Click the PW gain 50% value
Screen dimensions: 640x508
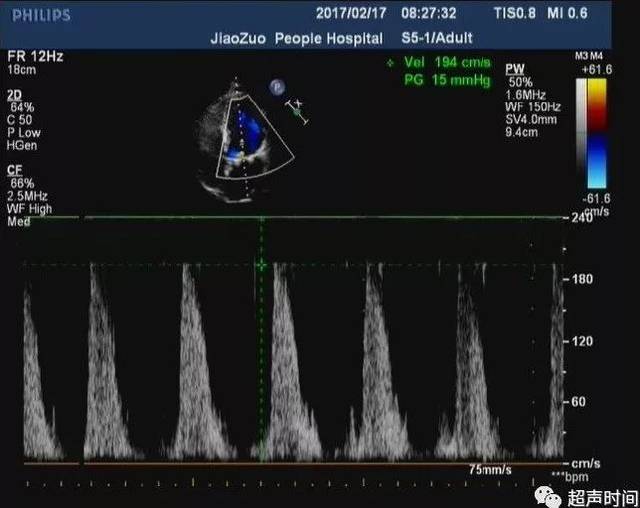(x=520, y=82)
